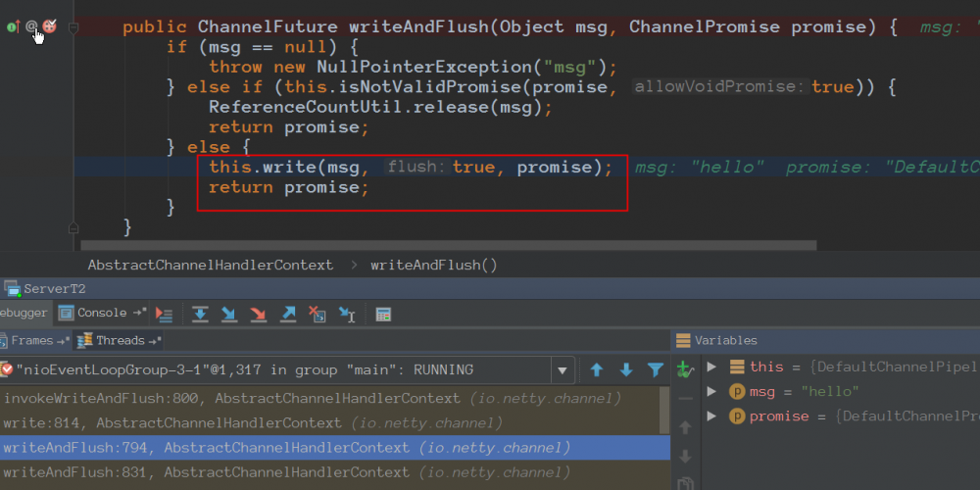The width and height of the screenshot is (980, 490).
Task: Click the 'flush:' parameter hint
Action: [417, 168]
